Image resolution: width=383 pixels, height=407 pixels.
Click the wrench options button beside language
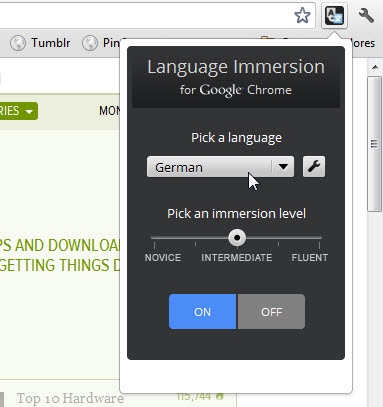(314, 166)
